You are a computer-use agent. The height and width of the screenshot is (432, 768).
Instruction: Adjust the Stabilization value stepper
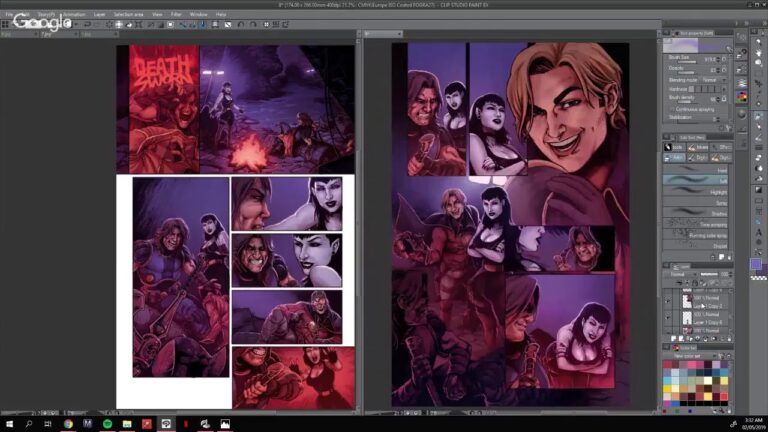click(x=719, y=119)
